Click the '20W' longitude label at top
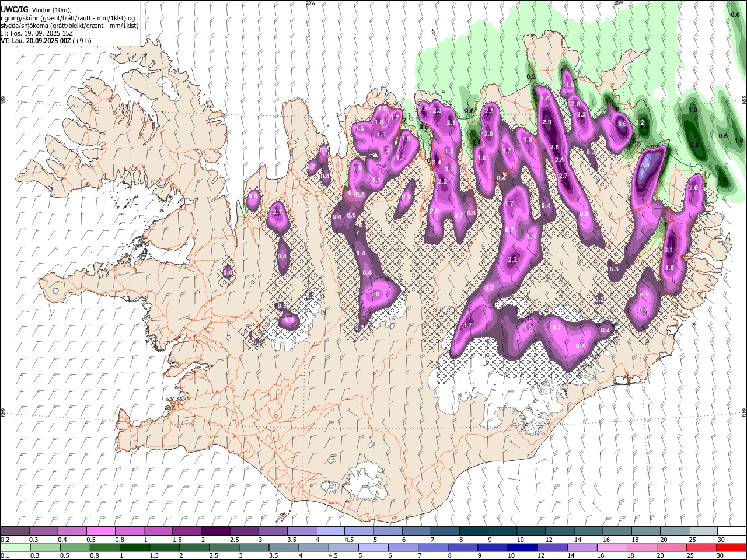Screen dimensions: 747x560 point(310,3)
